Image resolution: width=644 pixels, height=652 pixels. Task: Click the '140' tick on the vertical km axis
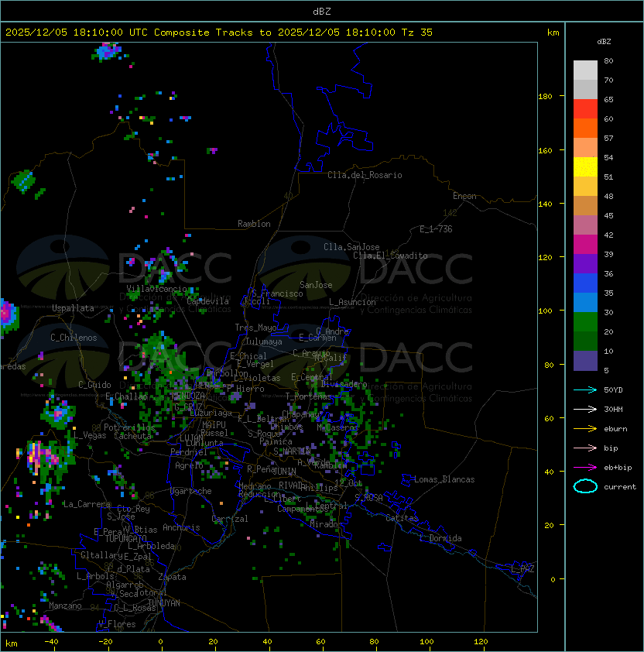545,204
